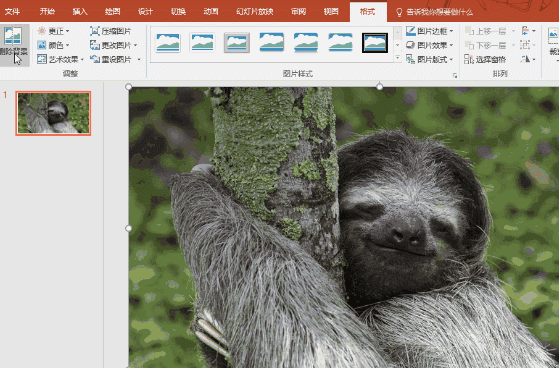Switch to the 视图 view tab
This screenshot has height=368, width=559.
[331, 12]
